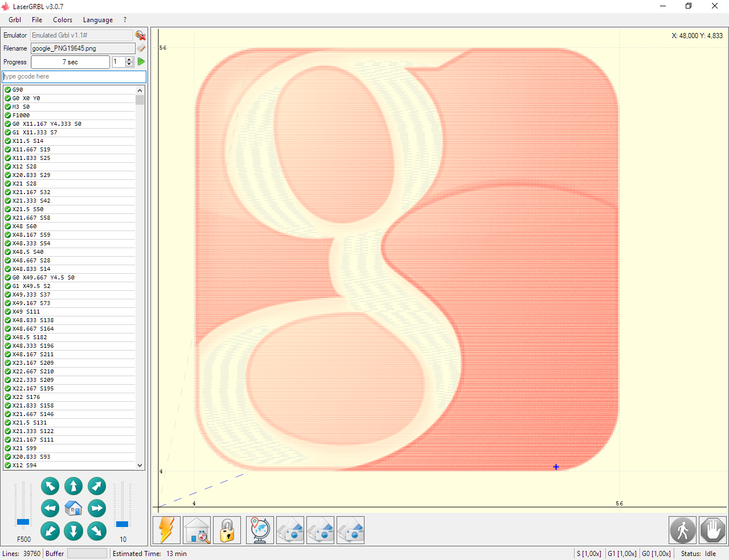Click the 'G0 [1,00x]' override indicator
Screen dimensions: 729x560
pos(656,554)
